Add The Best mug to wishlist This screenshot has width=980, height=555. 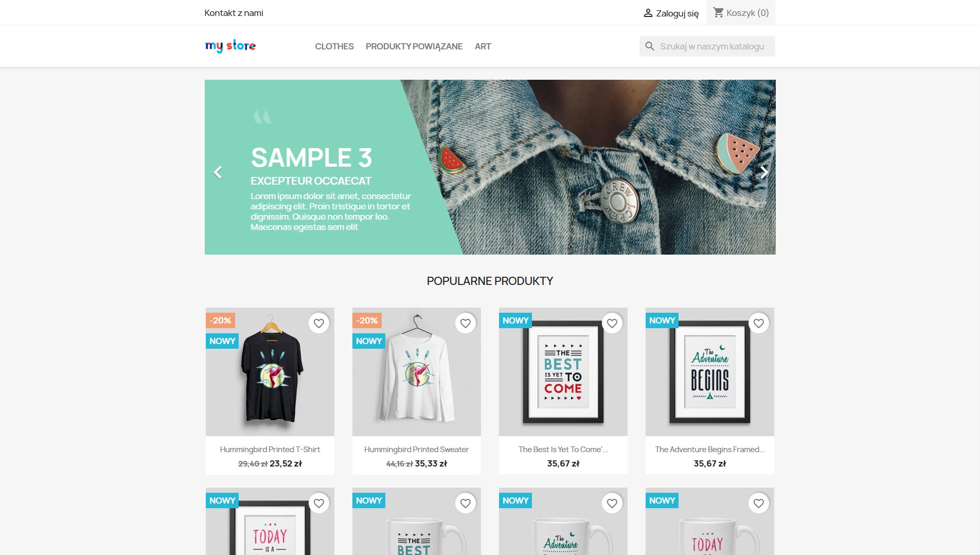466,503
